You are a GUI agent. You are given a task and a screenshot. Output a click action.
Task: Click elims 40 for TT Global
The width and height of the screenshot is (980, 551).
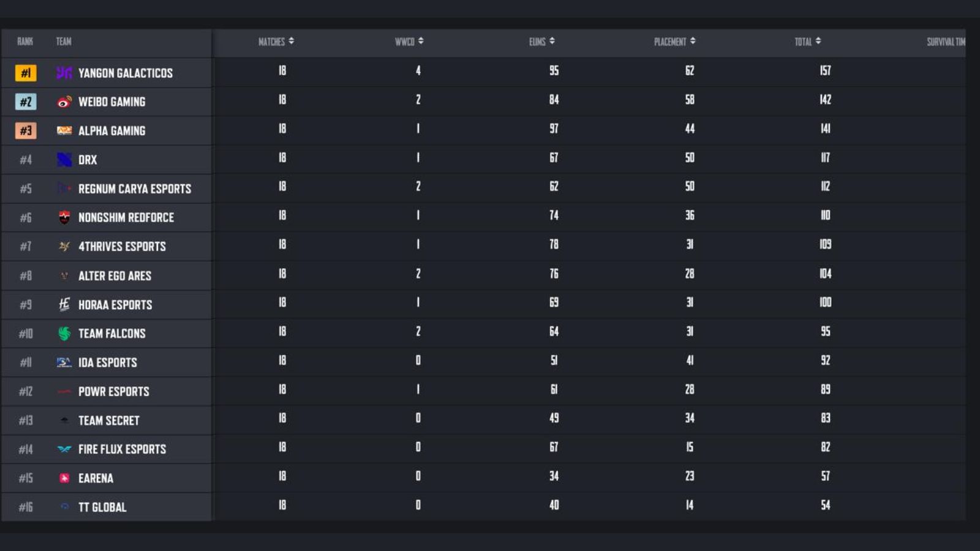tap(554, 505)
